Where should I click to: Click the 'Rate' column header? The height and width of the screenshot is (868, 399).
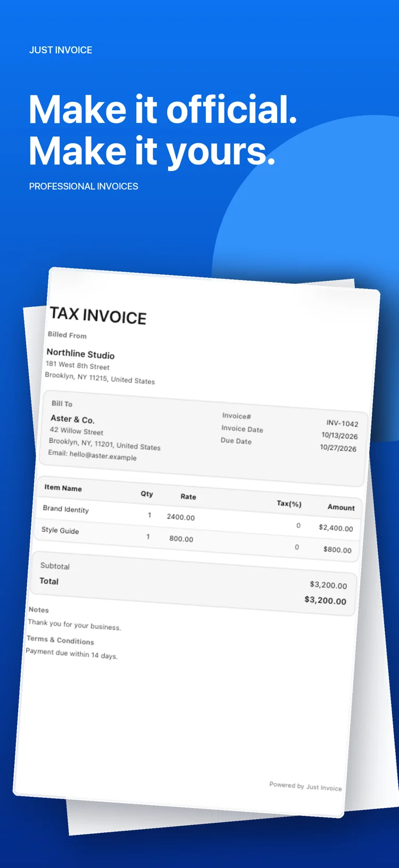tap(188, 497)
